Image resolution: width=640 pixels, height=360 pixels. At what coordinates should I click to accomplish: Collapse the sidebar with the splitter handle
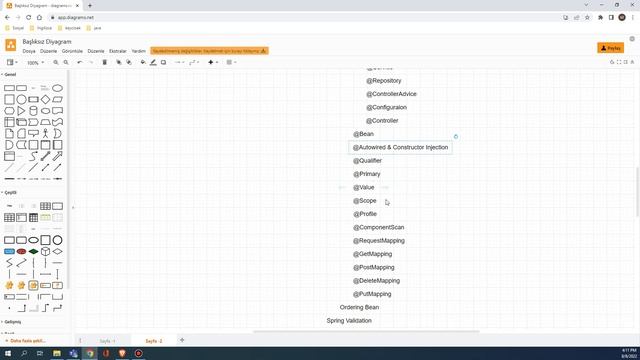tap(73, 207)
